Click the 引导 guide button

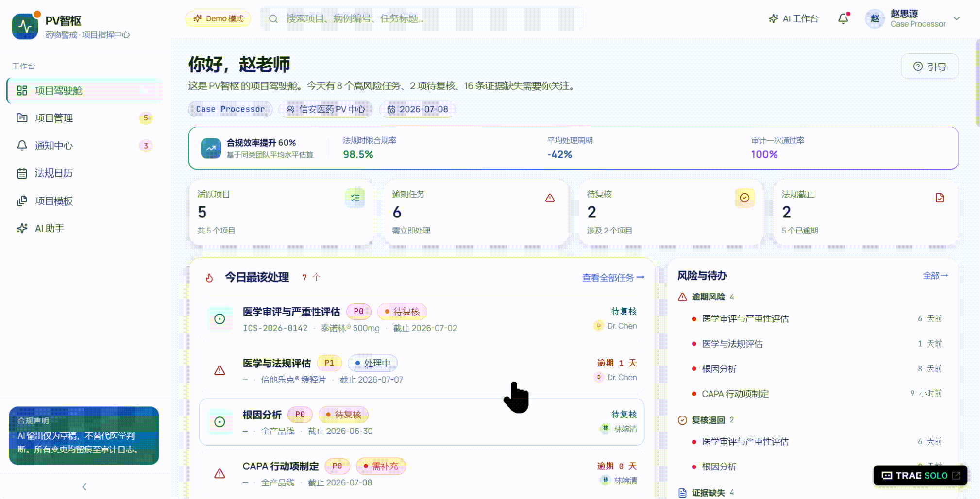(929, 67)
